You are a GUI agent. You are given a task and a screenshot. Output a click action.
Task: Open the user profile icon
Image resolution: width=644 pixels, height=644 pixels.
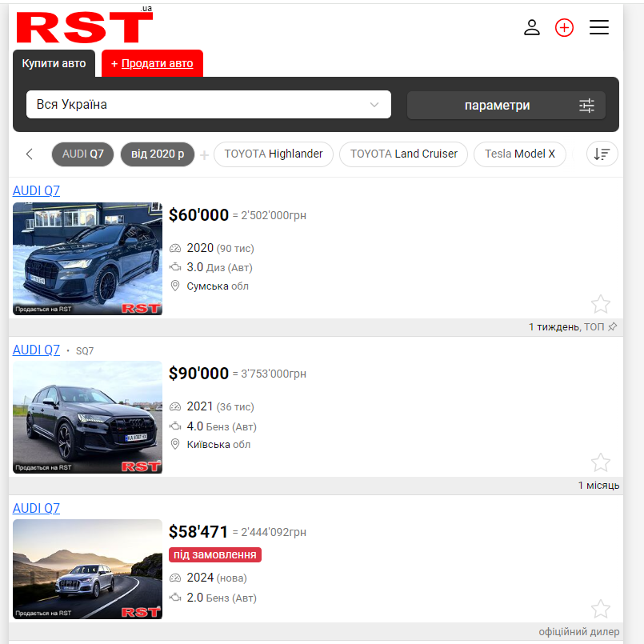(x=532, y=27)
